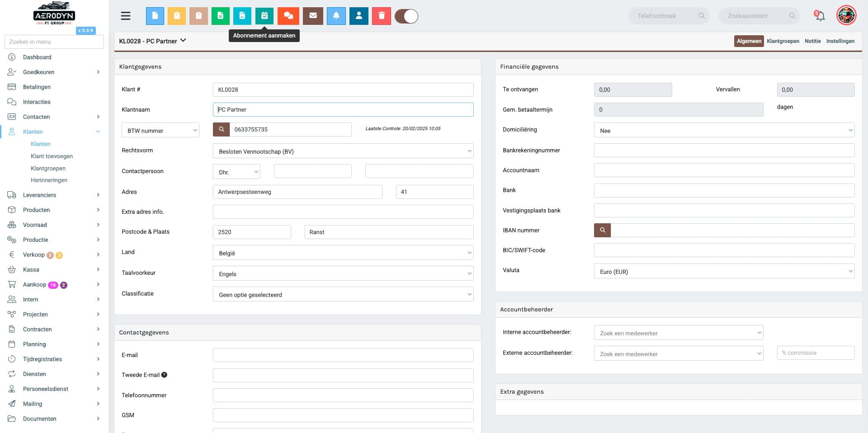Open Dashboard from the sidebar
This screenshot has width=868, height=433.
click(x=37, y=57)
